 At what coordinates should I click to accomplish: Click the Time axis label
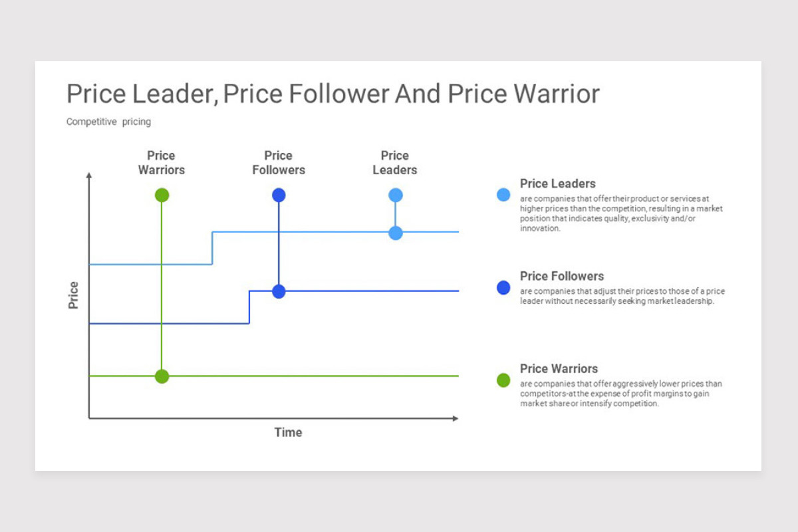pos(289,432)
